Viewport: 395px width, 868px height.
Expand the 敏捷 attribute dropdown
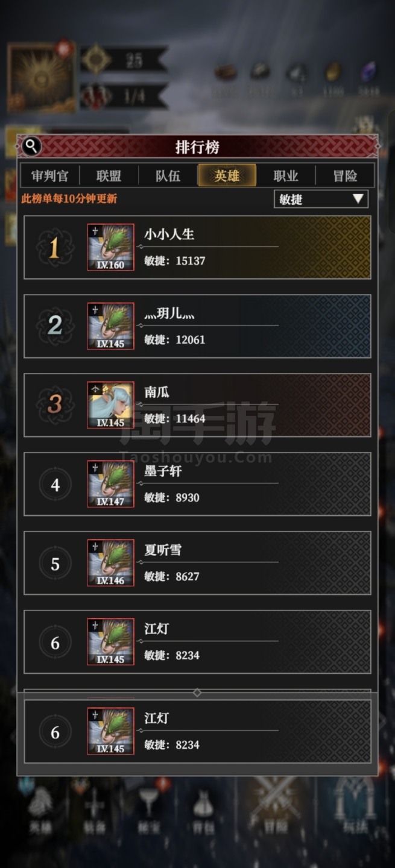[321, 199]
